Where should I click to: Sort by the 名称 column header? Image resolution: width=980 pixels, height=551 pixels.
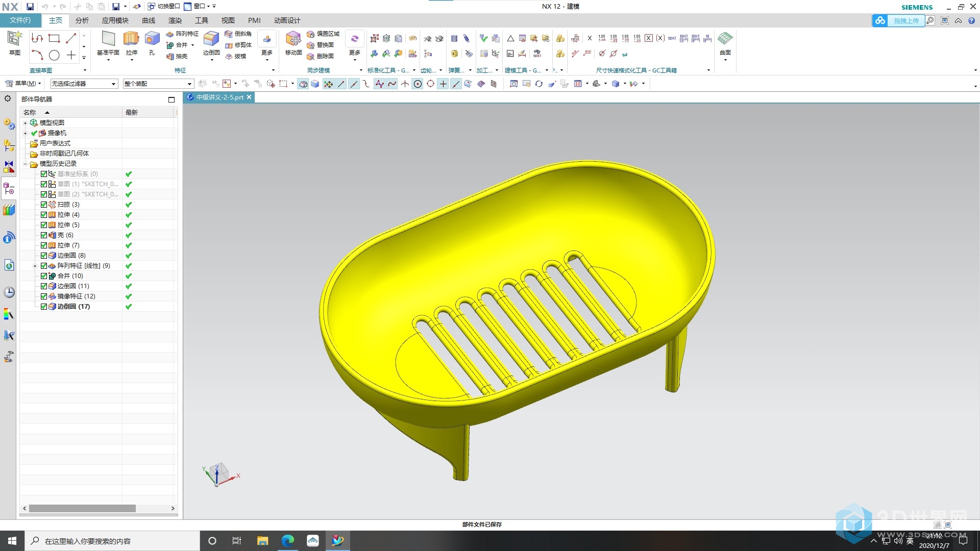(x=71, y=112)
